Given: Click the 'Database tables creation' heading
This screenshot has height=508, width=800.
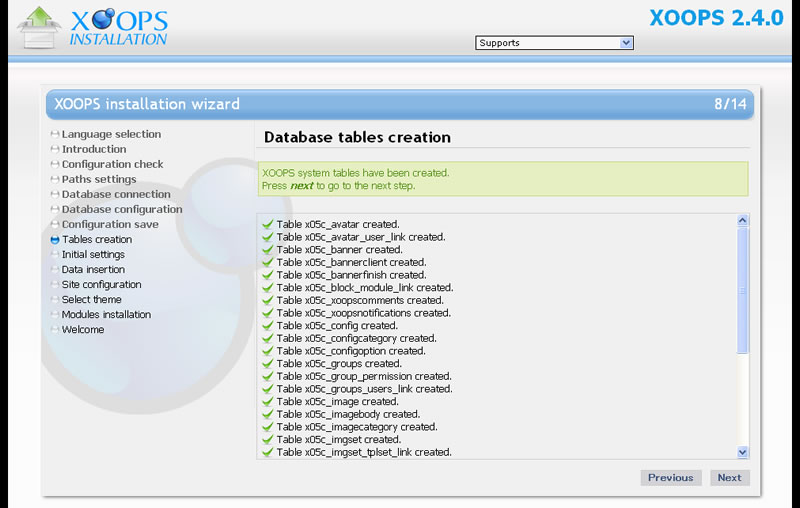Looking at the screenshot, I should pos(357,137).
